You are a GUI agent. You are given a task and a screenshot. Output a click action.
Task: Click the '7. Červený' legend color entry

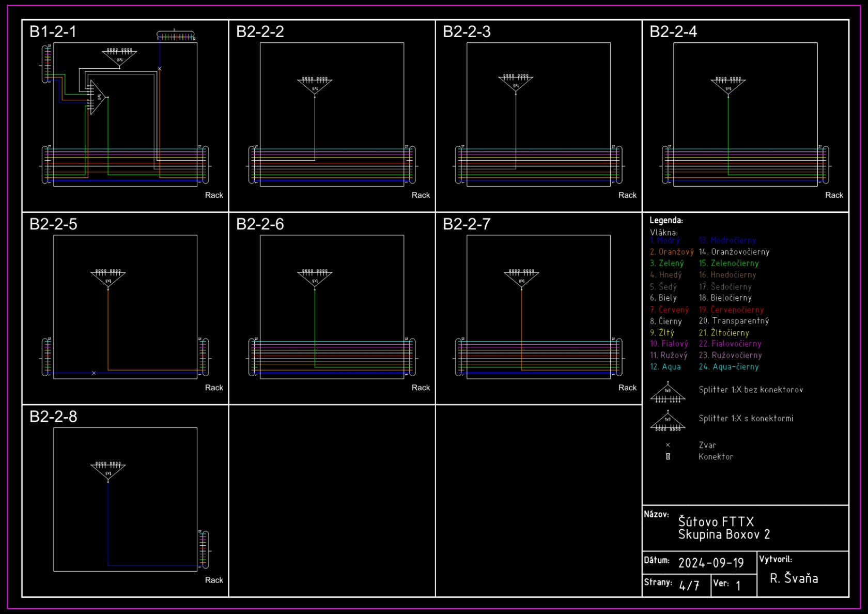click(x=669, y=310)
